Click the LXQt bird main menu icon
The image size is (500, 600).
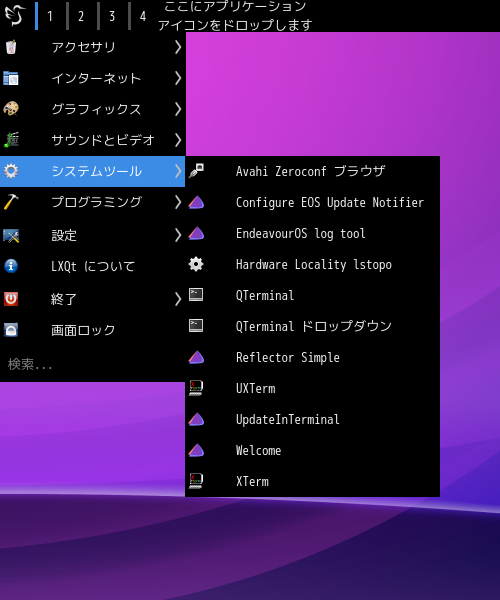coord(15,15)
